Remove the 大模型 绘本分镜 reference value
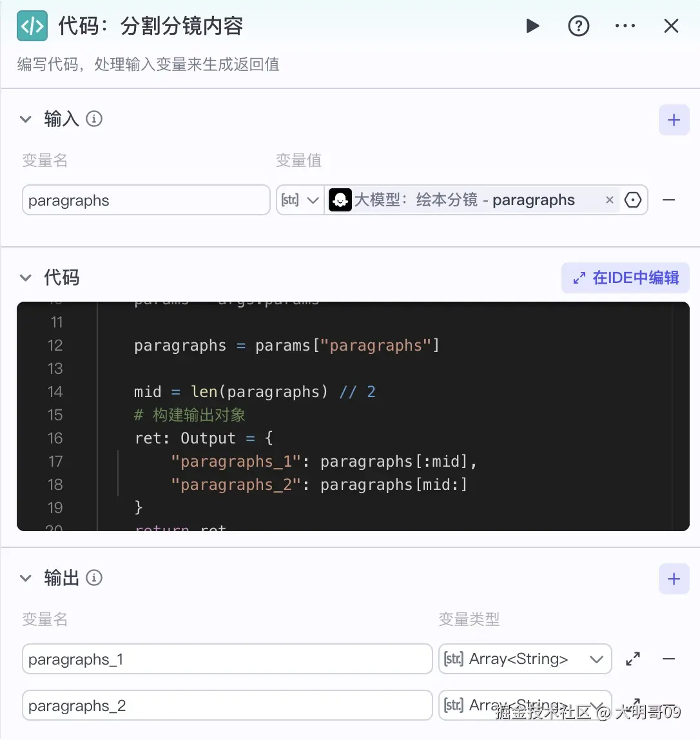 (609, 200)
